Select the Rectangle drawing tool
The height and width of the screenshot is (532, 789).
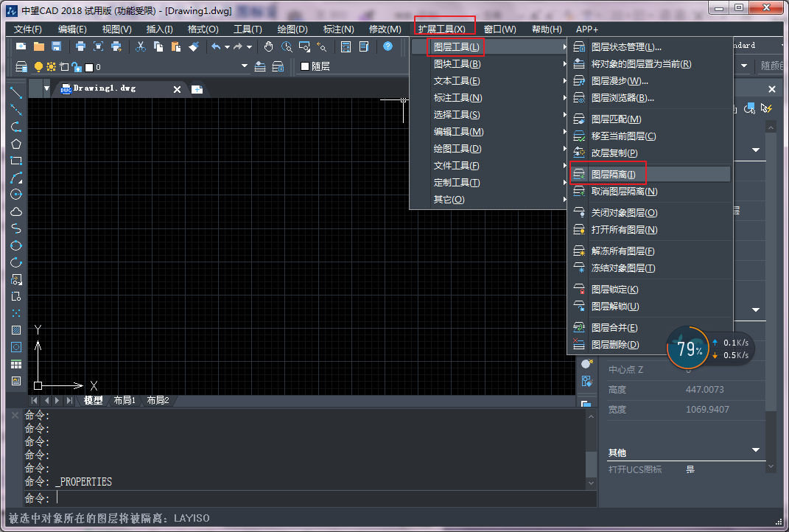[16, 161]
